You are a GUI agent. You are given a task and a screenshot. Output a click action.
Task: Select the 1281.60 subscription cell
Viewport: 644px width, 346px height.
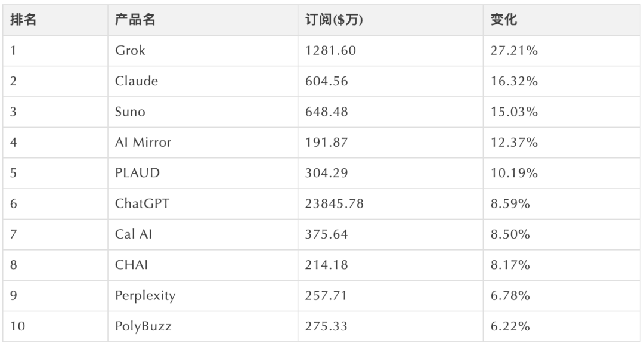[330, 51]
